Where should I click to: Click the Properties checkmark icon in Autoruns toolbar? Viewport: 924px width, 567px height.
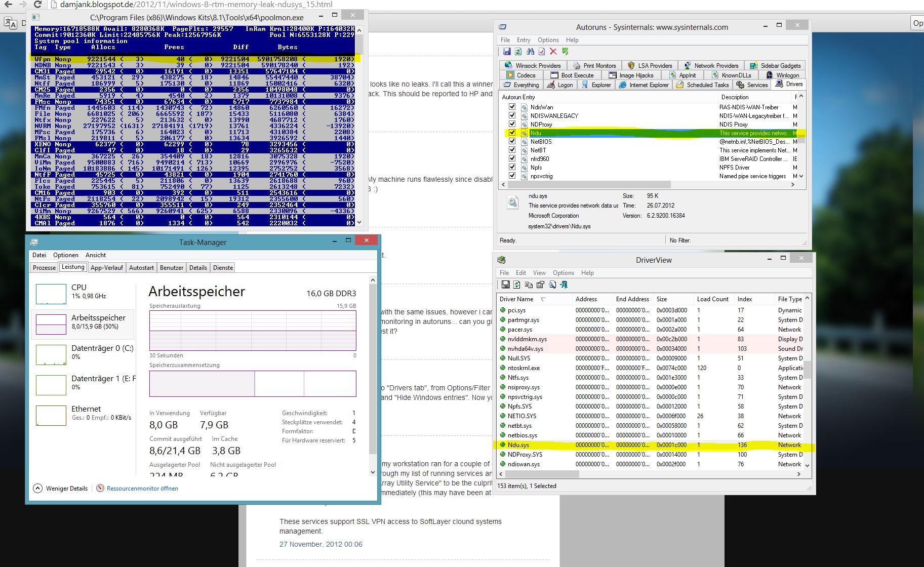coord(542,52)
